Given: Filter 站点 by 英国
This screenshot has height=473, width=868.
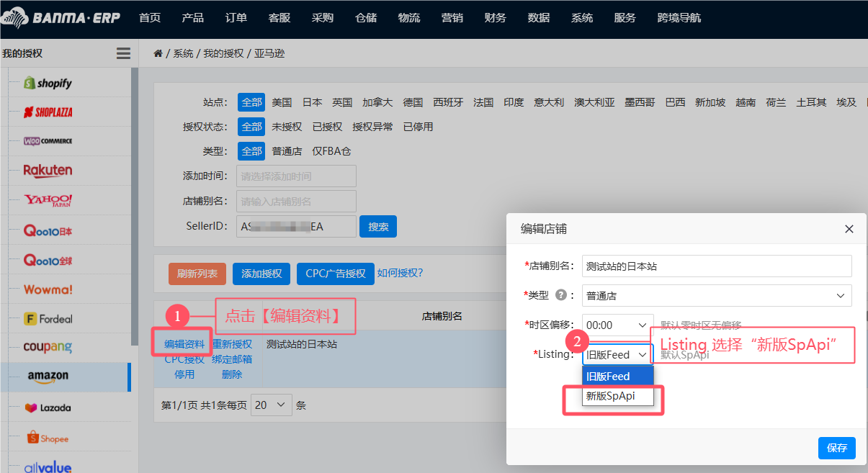Looking at the screenshot, I should pyautogui.click(x=342, y=102).
